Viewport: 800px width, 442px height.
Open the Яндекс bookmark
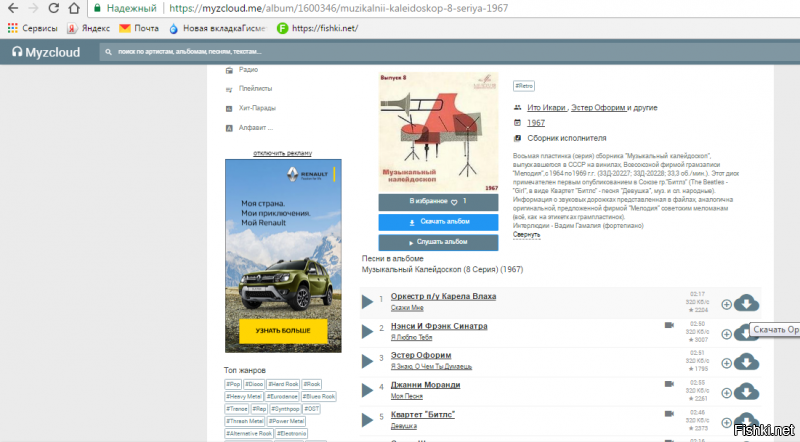[89, 28]
